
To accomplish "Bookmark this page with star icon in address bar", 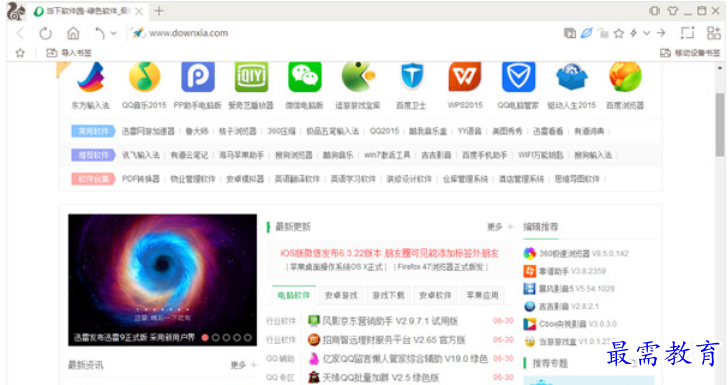I will [x=618, y=33].
